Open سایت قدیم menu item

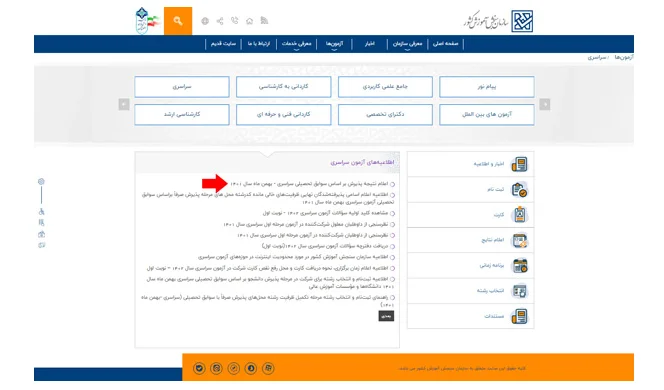coord(223,44)
